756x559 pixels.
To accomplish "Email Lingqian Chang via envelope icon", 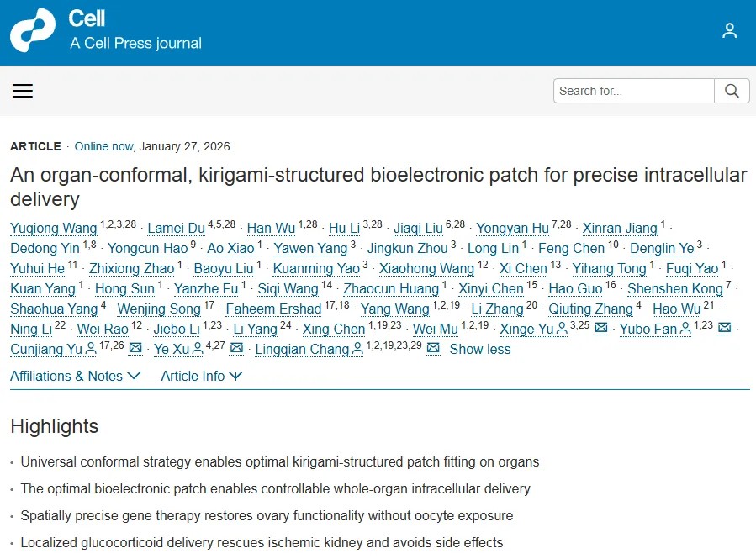I will 432,349.
